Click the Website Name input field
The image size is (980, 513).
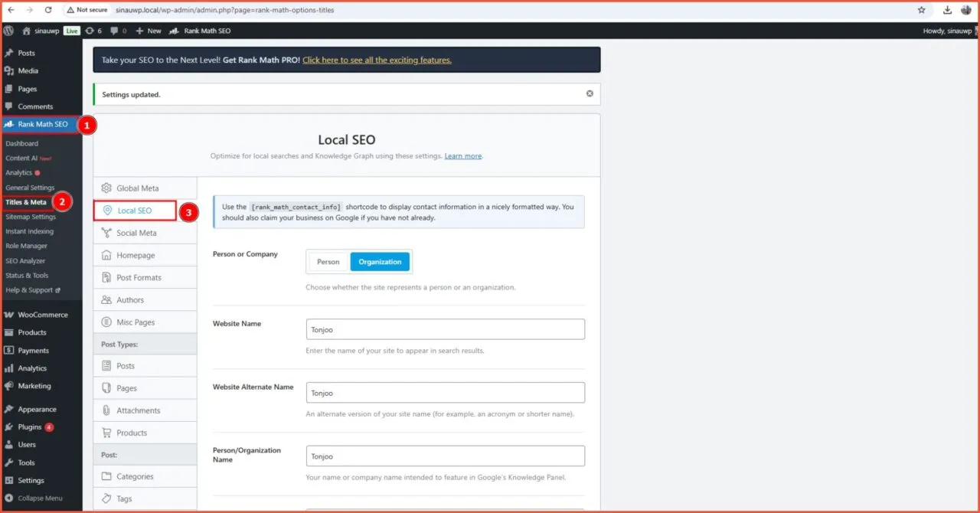pos(445,329)
